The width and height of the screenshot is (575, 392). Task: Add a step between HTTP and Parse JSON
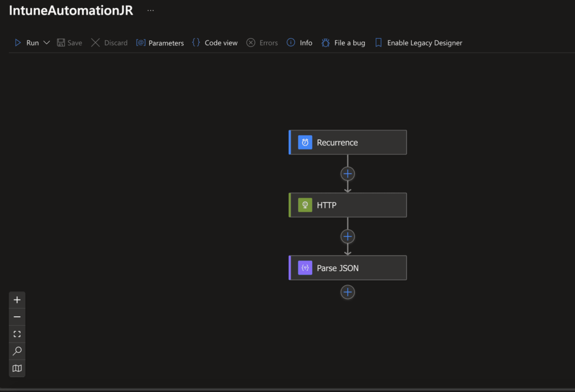point(347,236)
